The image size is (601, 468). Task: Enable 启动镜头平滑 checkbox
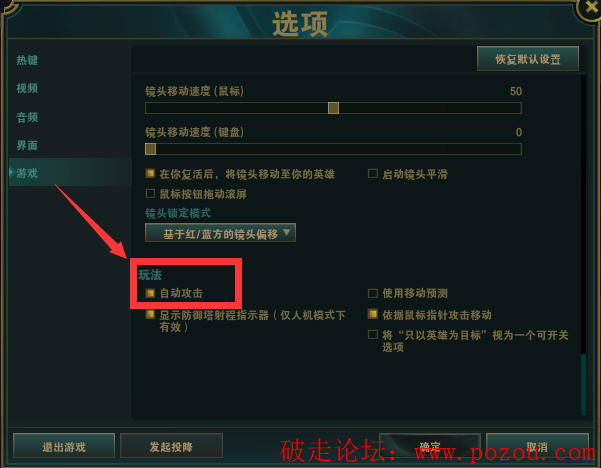(x=373, y=174)
